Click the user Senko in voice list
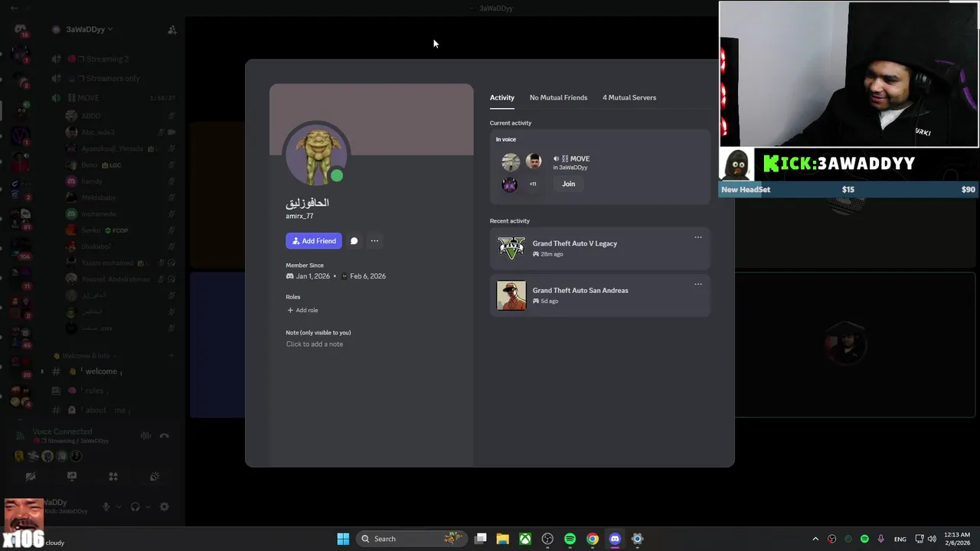Screen dimensions: 980x551 (x=91, y=230)
